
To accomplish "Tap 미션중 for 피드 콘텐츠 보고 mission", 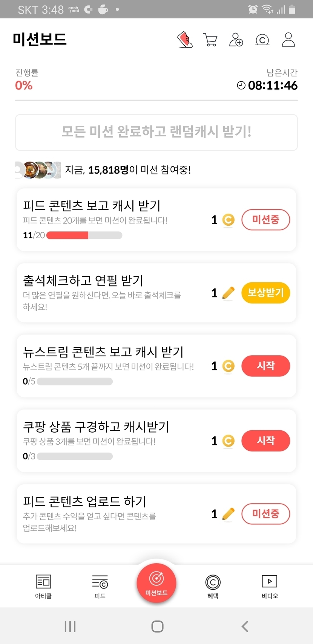I will [x=265, y=220].
